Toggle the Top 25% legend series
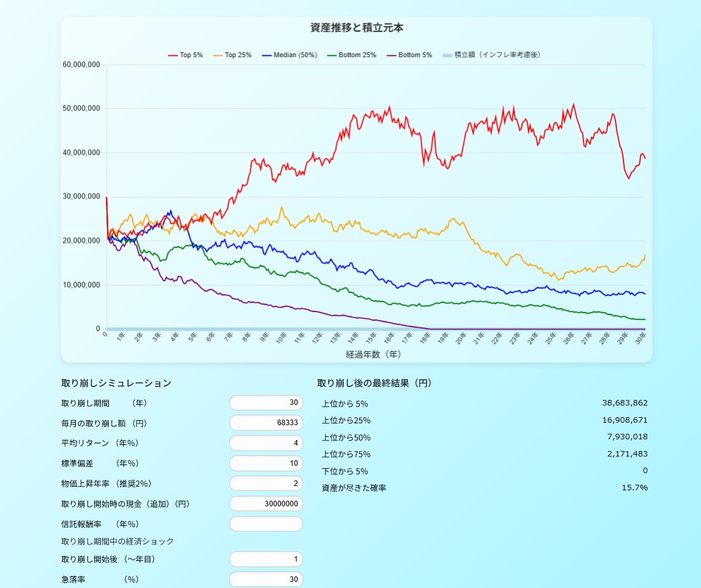 232,55
